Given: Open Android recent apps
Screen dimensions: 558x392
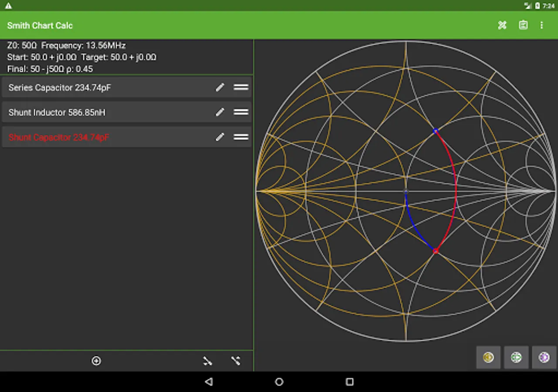Looking at the screenshot, I should [349, 382].
